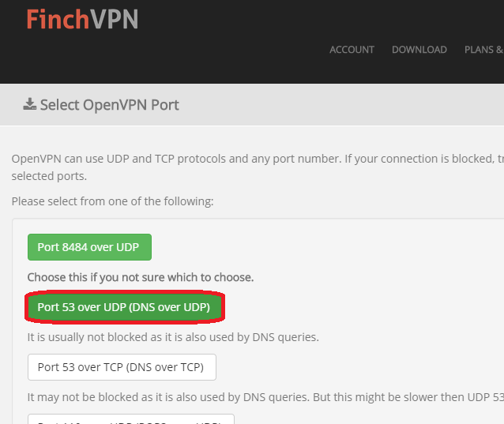Select Port 53 over TCP (DNS over TCP)

pyautogui.click(x=122, y=367)
